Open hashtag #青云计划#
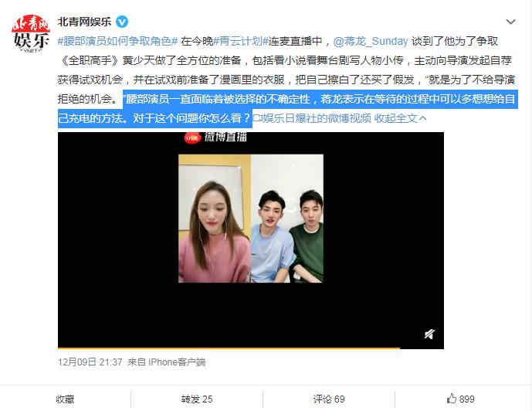Viewport: 532px width, 411px height. pyautogui.click(x=241, y=42)
